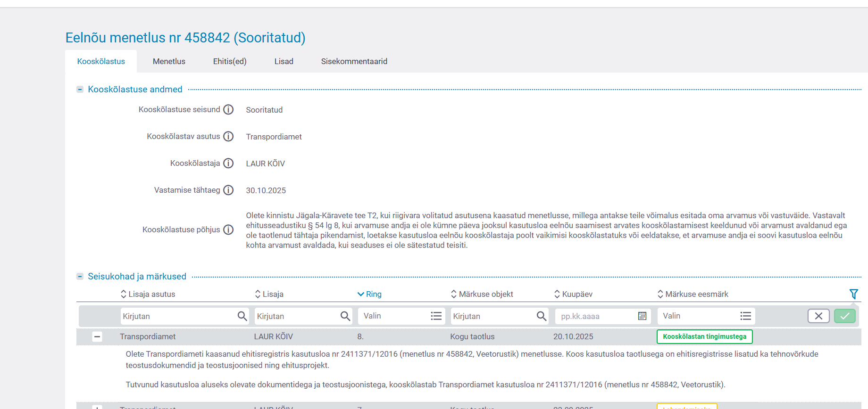The image size is (868, 409).
Task: Click info icon next to Kooskõlastav asutus
Action: coord(228,137)
